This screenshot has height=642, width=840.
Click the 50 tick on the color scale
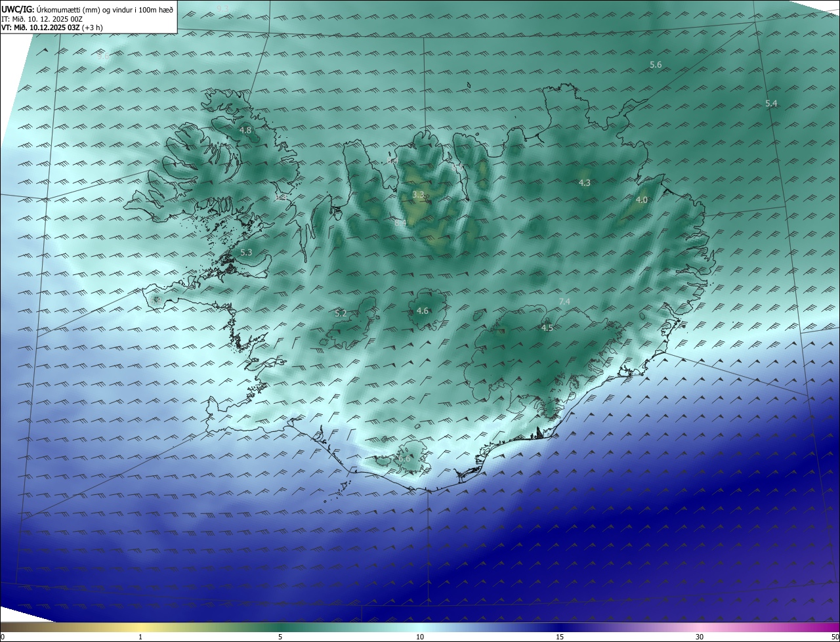tap(835, 637)
